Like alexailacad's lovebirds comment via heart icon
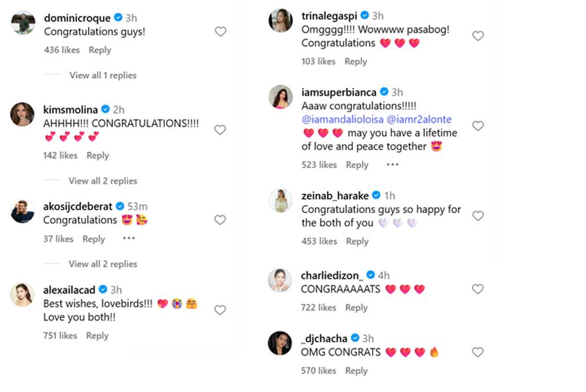Image resolution: width=586 pixels, height=392 pixels. point(220,310)
